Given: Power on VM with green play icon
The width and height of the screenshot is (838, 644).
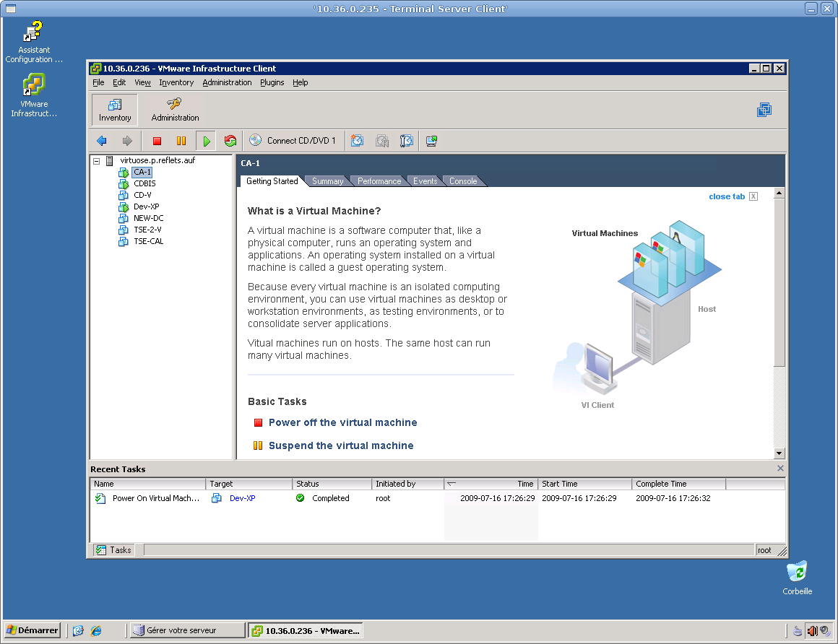Looking at the screenshot, I should [206, 141].
